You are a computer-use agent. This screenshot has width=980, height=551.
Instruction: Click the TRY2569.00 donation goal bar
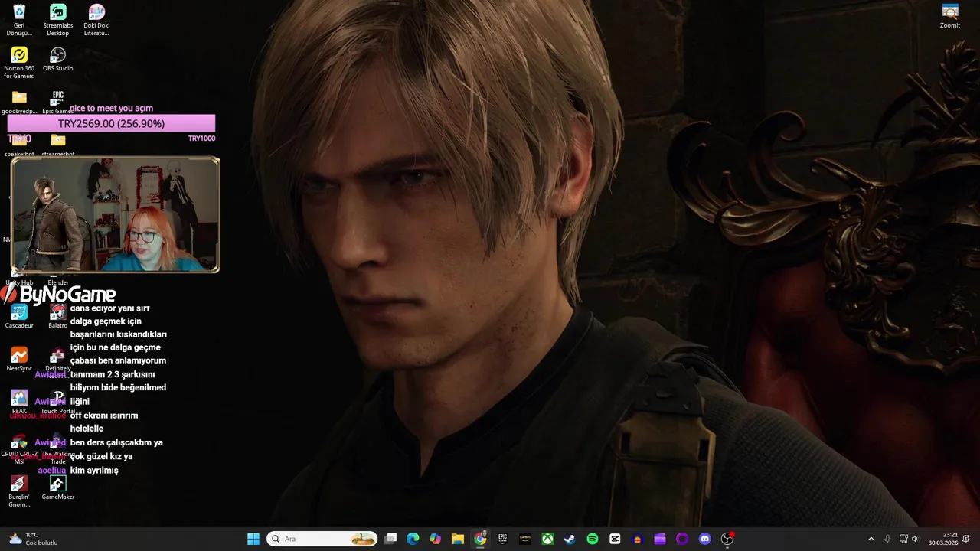tap(111, 123)
